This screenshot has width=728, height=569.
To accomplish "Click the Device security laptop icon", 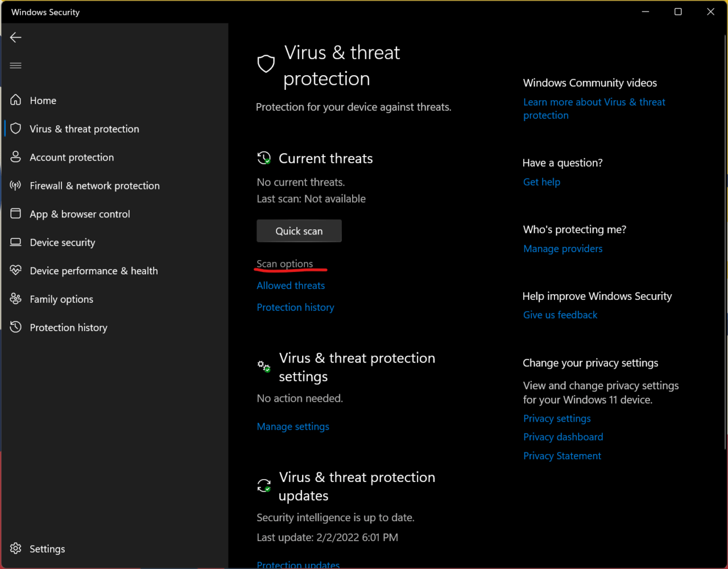I will point(16,242).
